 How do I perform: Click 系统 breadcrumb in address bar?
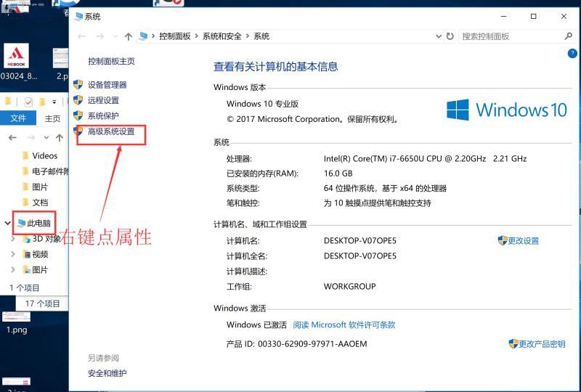click(261, 36)
